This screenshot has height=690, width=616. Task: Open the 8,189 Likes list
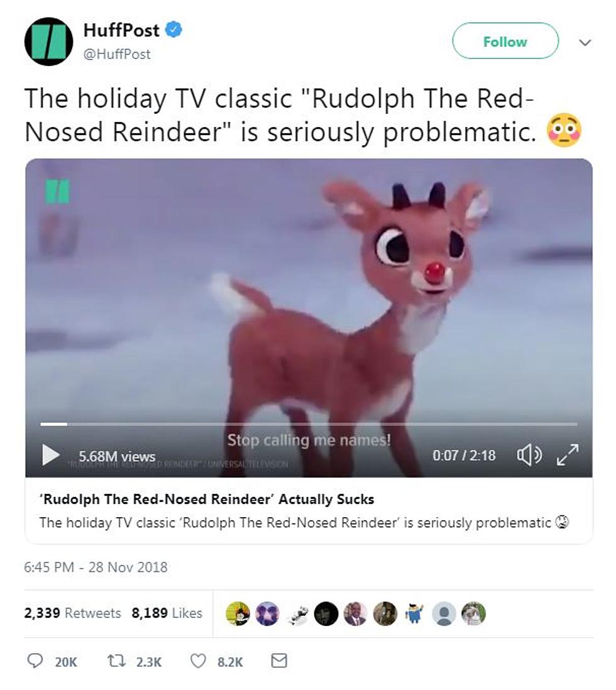pos(167,613)
